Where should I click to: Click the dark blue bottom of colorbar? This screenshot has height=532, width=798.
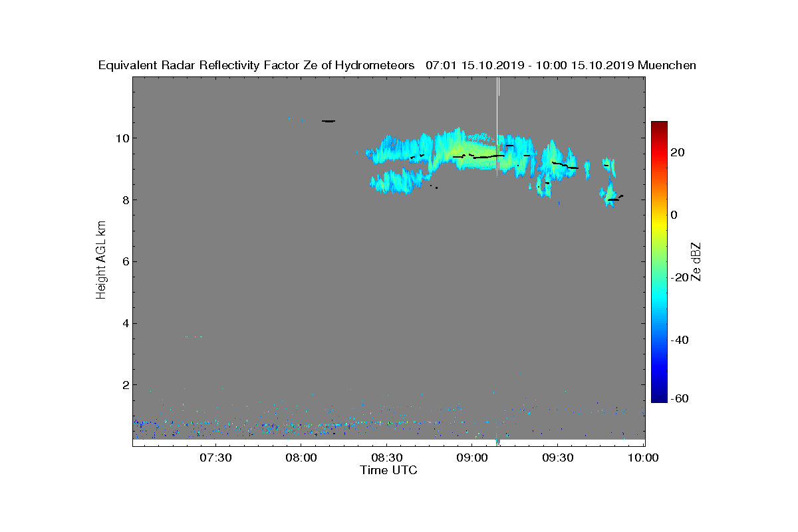[x=659, y=398]
